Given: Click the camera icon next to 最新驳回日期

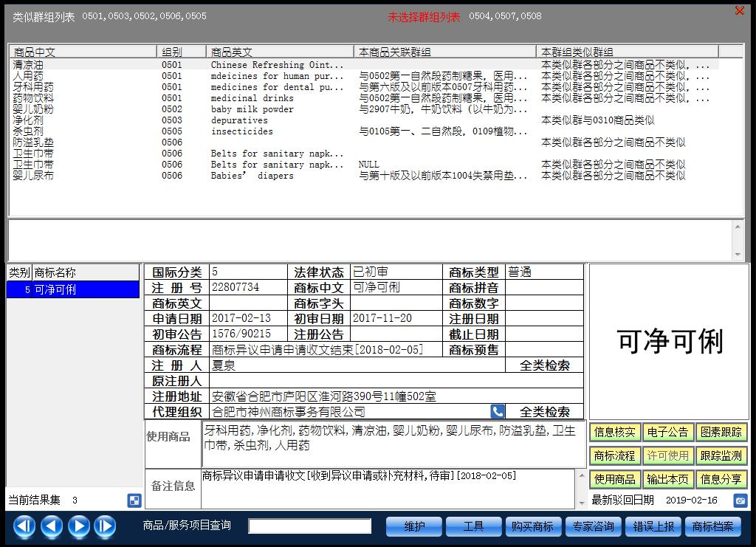Looking at the screenshot, I should click(740, 500).
